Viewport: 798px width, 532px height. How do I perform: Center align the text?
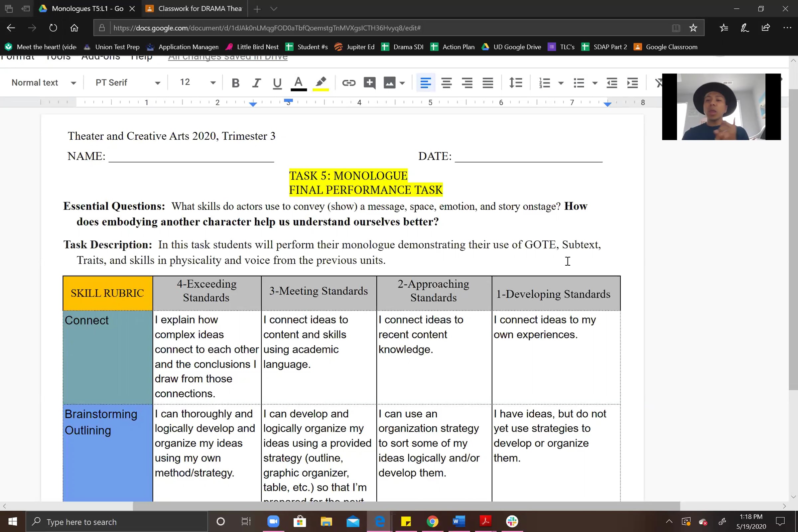[446, 83]
